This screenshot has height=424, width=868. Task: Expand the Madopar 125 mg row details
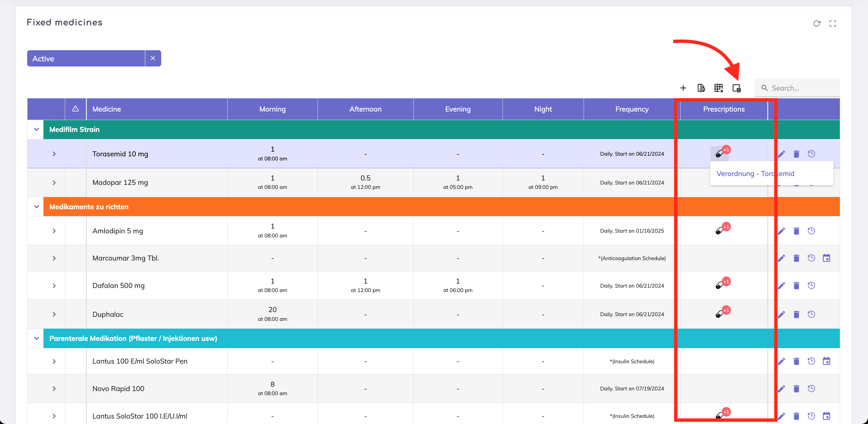click(x=54, y=182)
